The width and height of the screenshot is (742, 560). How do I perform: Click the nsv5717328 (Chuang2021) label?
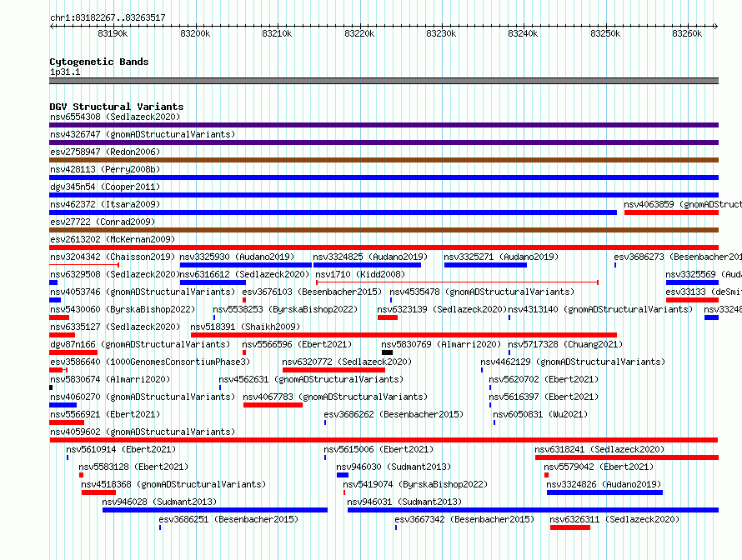click(565, 344)
